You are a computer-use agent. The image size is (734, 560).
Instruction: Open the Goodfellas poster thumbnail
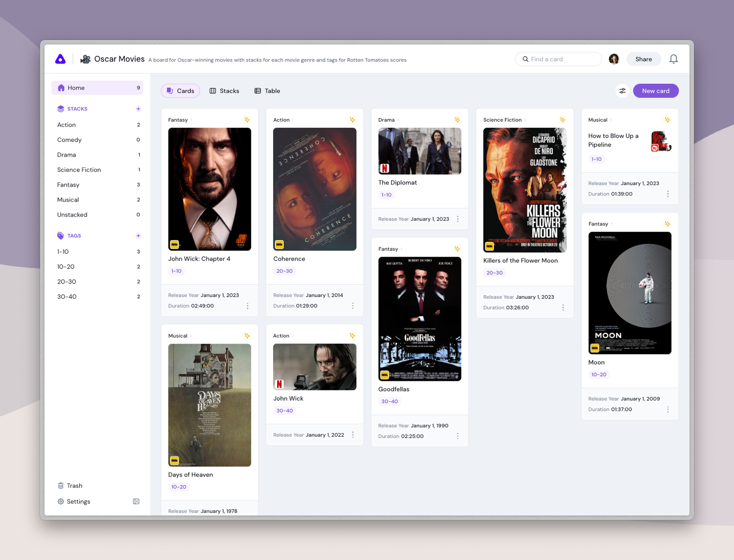pos(420,319)
